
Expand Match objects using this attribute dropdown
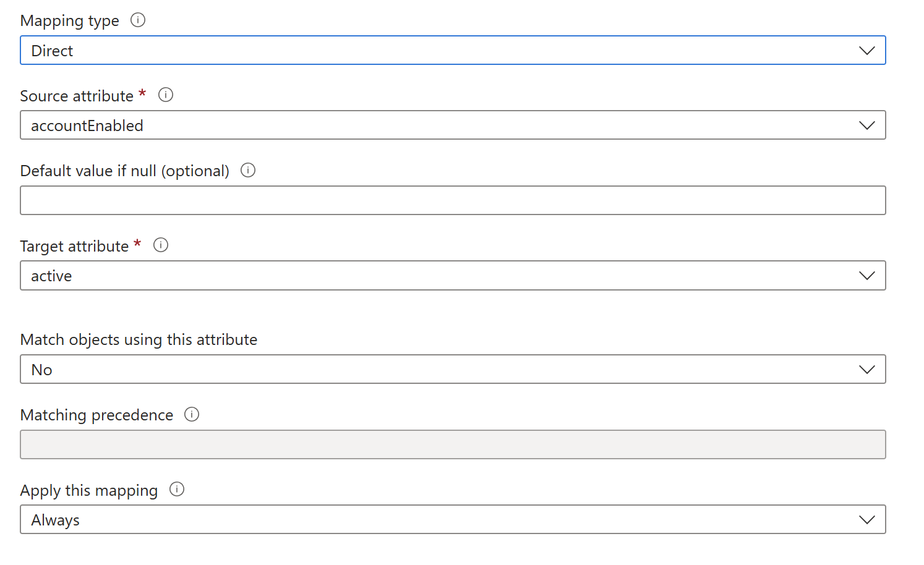[x=433, y=370]
